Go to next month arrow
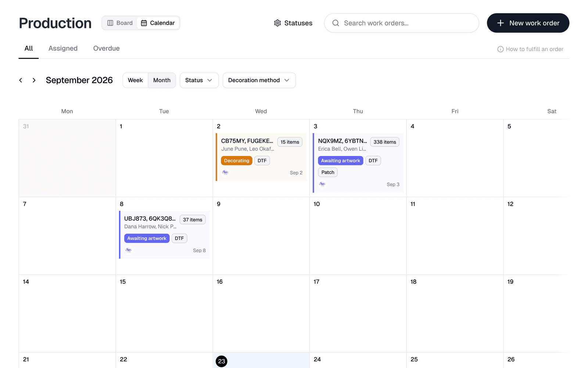Screen dimensions: 588x368 [34, 80]
